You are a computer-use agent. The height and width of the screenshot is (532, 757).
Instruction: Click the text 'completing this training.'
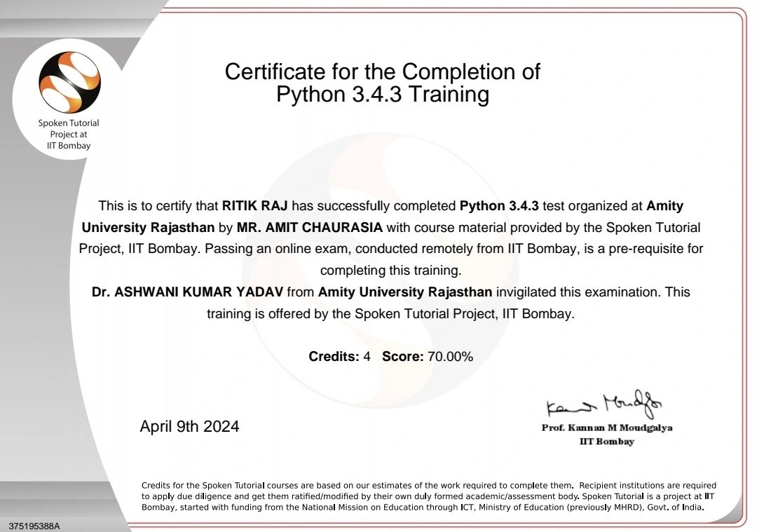pyautogui.click(x=390, y=271)
